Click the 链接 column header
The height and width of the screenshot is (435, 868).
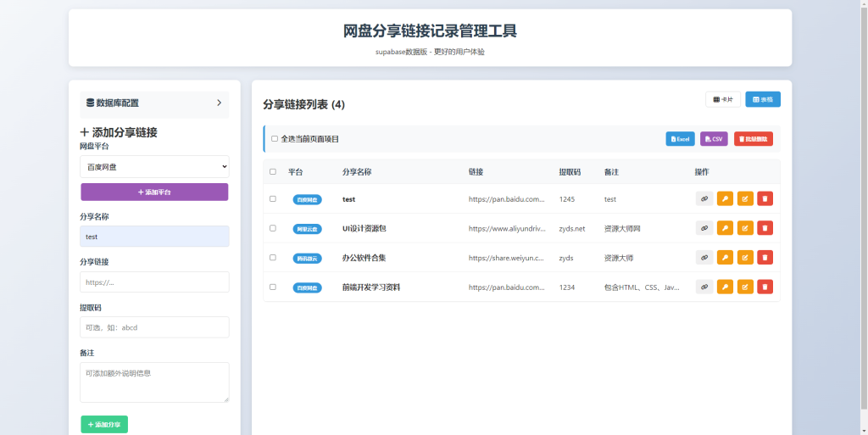pyautogui.click(x=476, y=172)
